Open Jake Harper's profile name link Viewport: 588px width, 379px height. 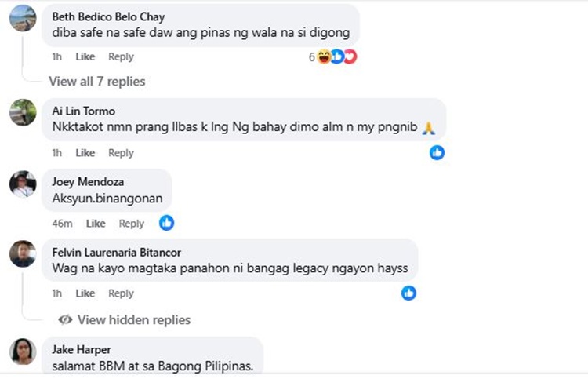(82, 349)
